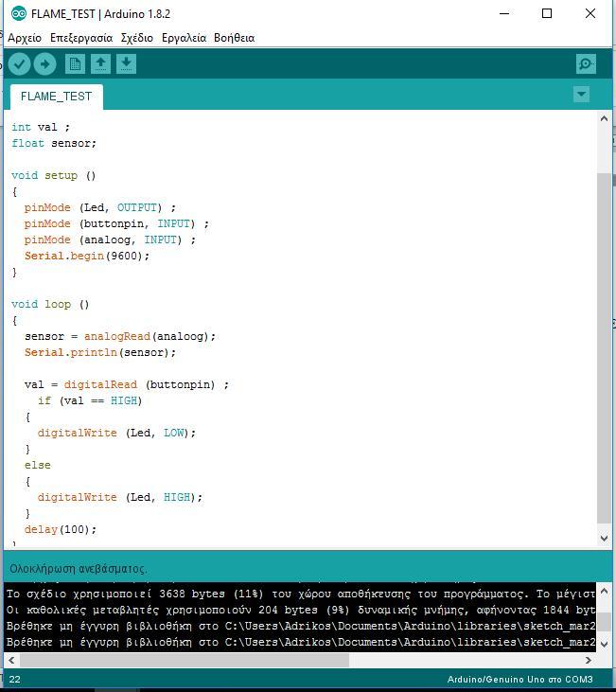Viewport: 616px width, 692px height.
Task: Click the Upload arrow button
Action: (x=45, y=64)
